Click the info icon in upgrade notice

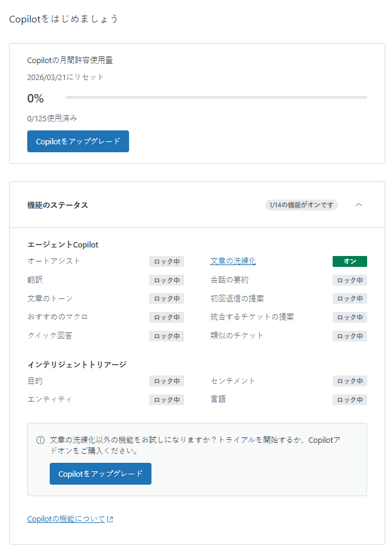(41, 440)
